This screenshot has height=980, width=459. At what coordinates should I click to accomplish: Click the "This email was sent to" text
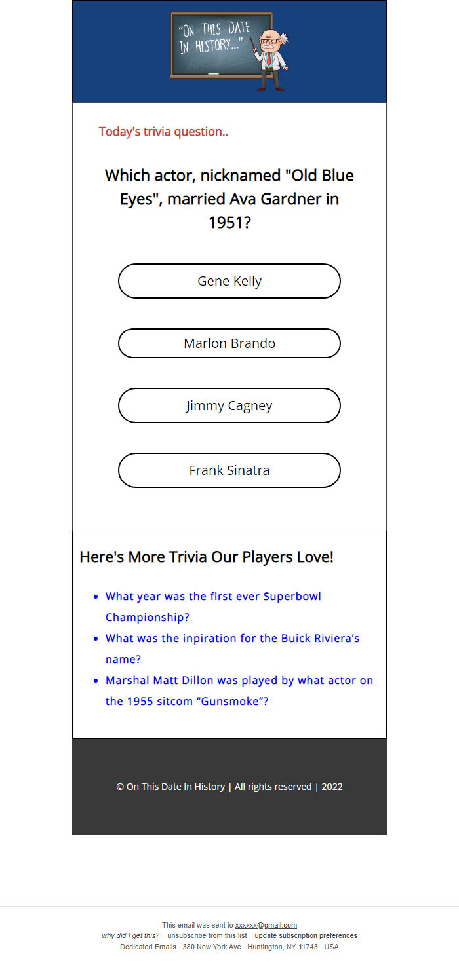(197, 926)
